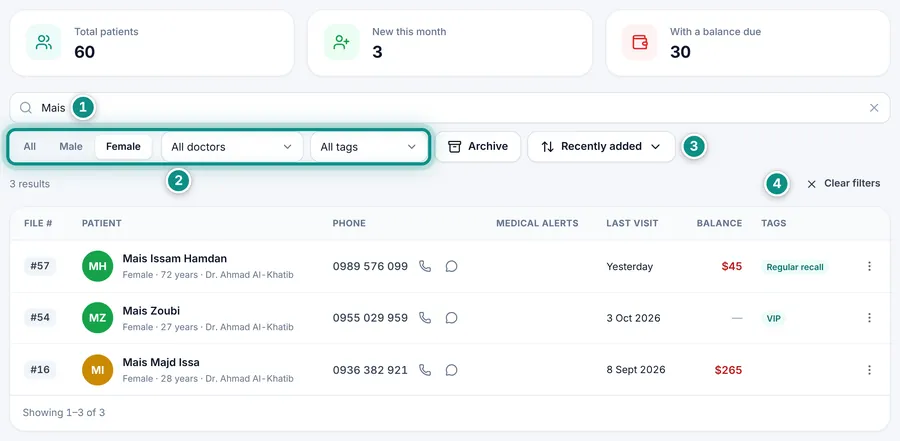The height and width of the screenshot is (441, 900).
Task: Click the message icon for 0936 382 921
Action: pos(452,370)
